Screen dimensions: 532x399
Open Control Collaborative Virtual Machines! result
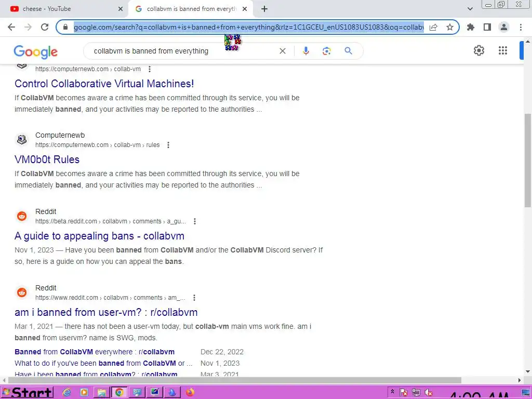click(x=104, y=84)
